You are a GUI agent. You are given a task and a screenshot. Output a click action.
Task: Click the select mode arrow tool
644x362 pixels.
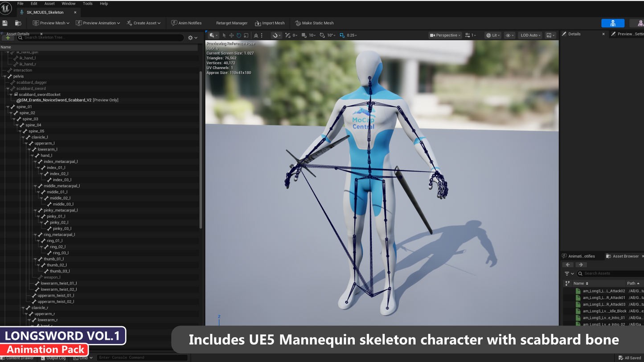click(x=224, y=35)
